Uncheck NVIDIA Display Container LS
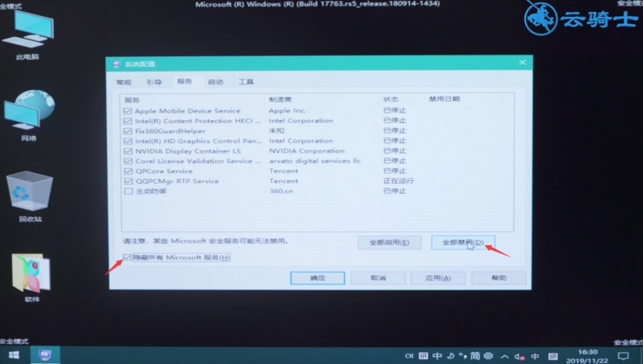The height and width of the screenshot is (364, 643). coord(128,151)
